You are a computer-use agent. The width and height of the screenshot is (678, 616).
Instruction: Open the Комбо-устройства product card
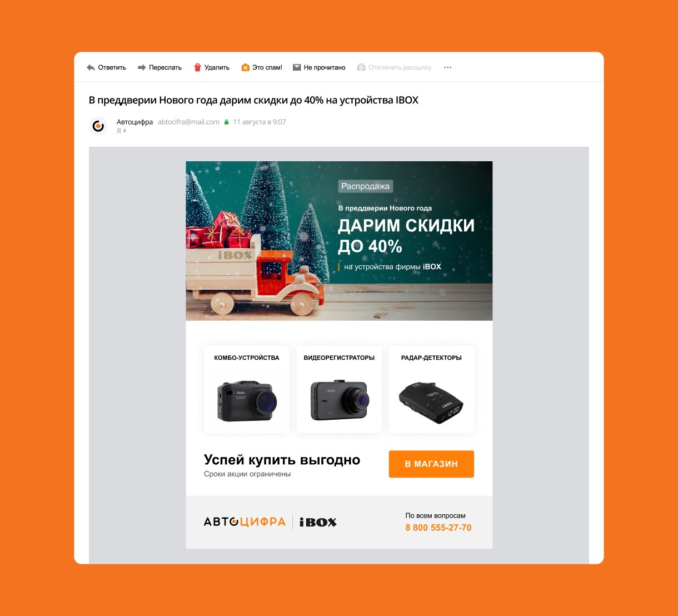pyautogui.click(x=246, y=389)
